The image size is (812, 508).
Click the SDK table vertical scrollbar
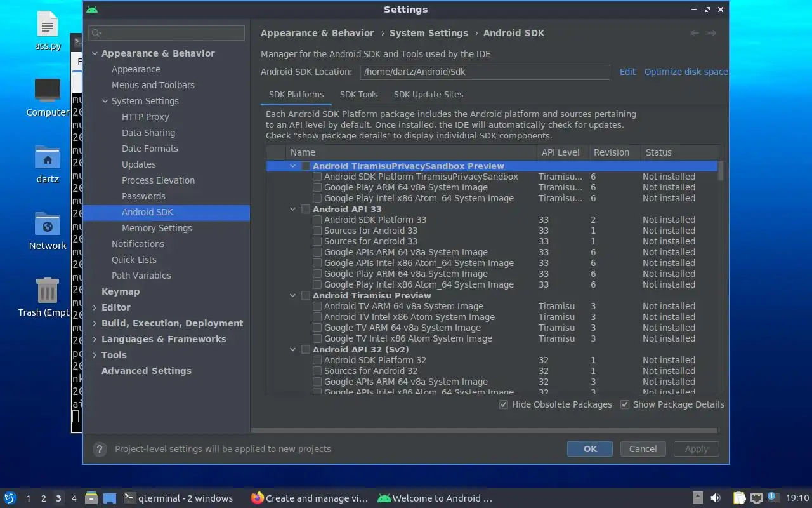[721, 171]
